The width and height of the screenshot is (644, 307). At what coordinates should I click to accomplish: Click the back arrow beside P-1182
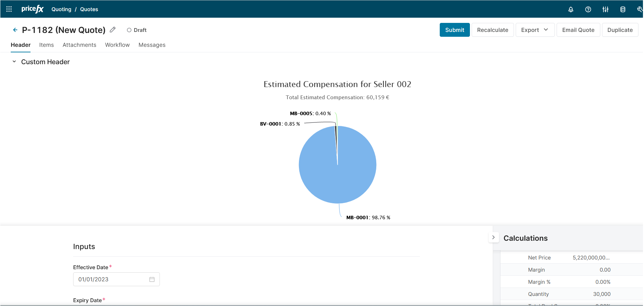tap(15, 30)
